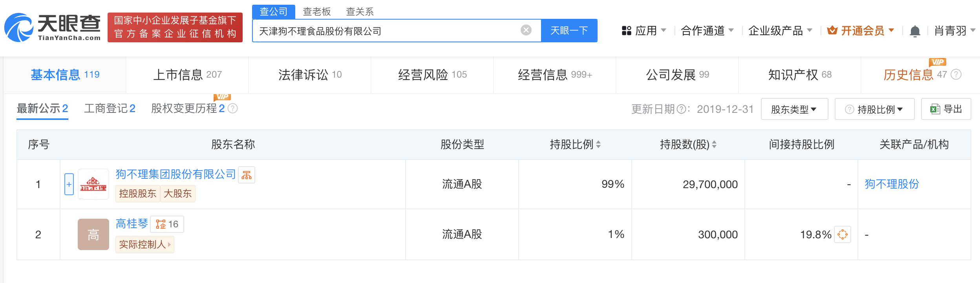Screen dimensions: 980x283
Task: Clear the search box text
Action: [526, 30]
